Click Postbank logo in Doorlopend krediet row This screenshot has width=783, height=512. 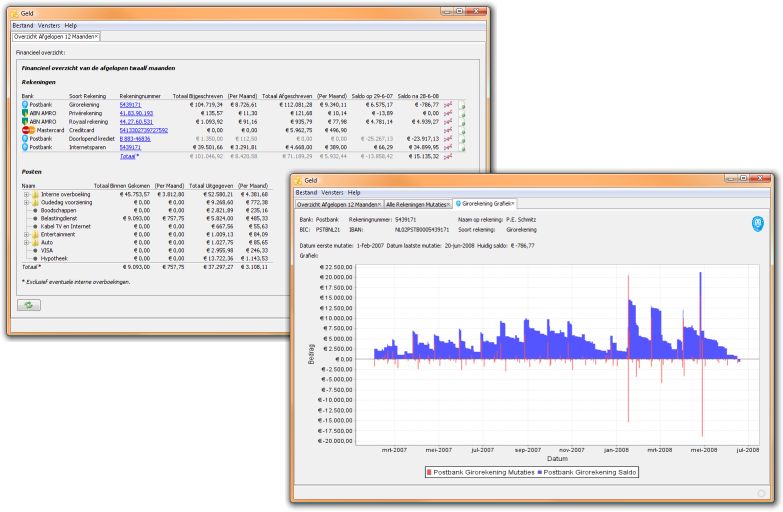point(25,139)
